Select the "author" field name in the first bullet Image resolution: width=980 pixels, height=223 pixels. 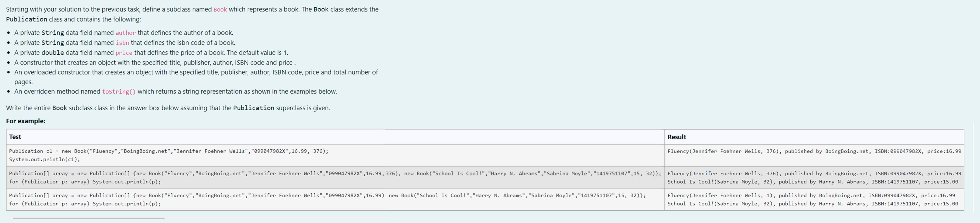pyautogui.click(x=125, y=33)
